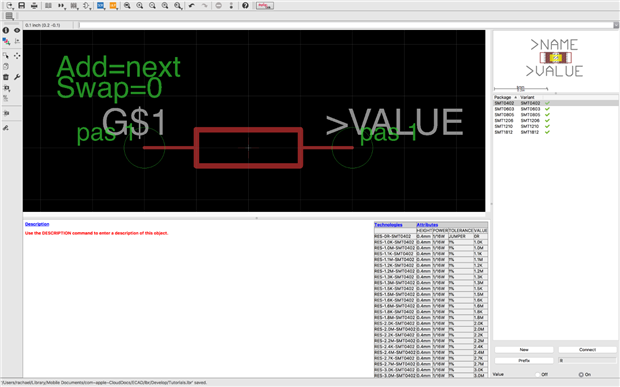Select the SMT1812 package row
The width and height of the screenshot is (620, 387).
pos(556,132)
